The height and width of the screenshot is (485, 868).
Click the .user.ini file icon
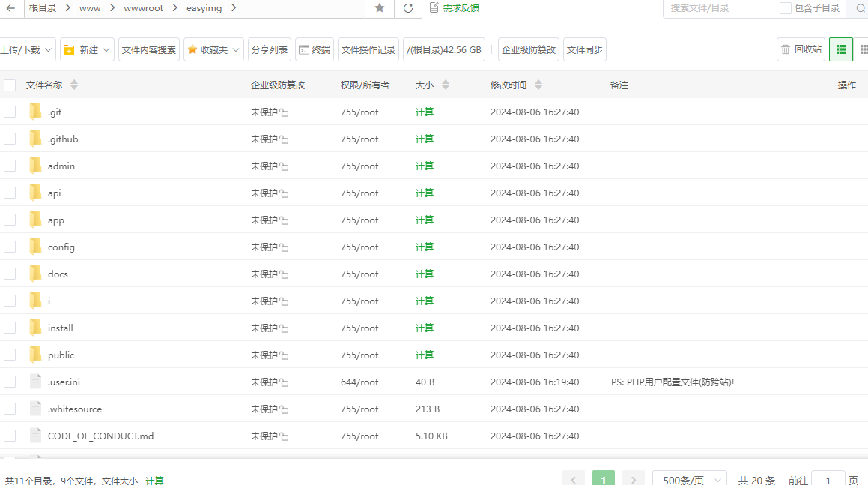[x=35, y=382]
